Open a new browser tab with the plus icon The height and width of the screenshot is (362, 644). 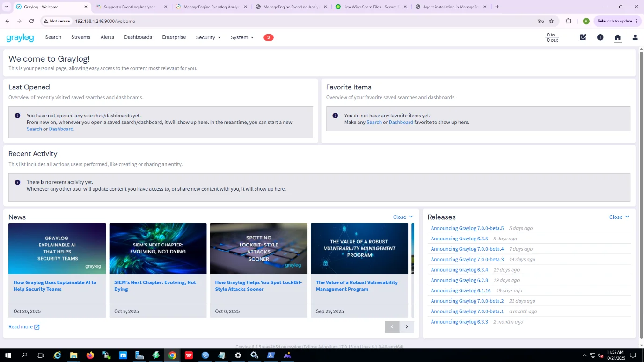pos(497,7)
